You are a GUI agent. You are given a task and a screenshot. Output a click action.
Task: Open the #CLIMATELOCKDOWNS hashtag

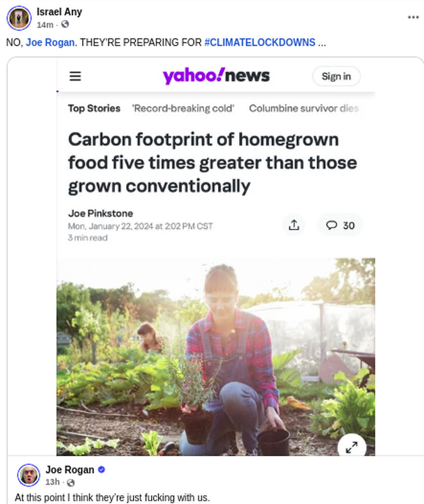(260, 42)
